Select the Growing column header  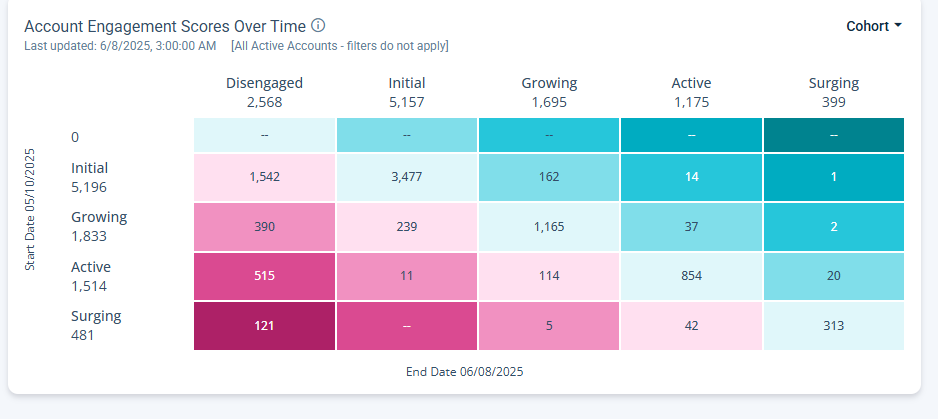(x=549, y=92)
